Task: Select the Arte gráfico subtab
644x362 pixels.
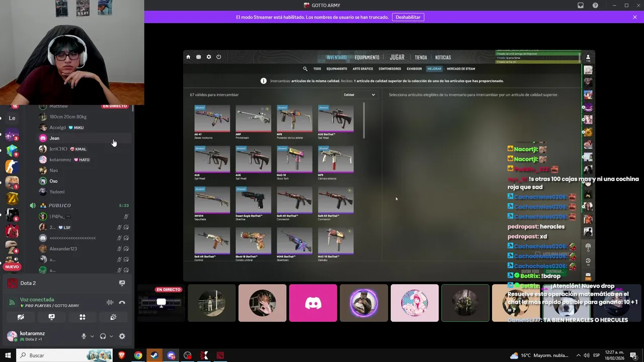Action: pos(363,69)
